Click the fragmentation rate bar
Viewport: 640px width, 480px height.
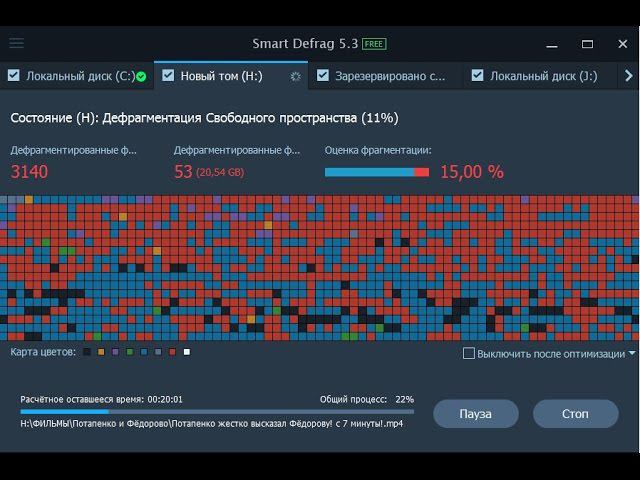(377, 172)
